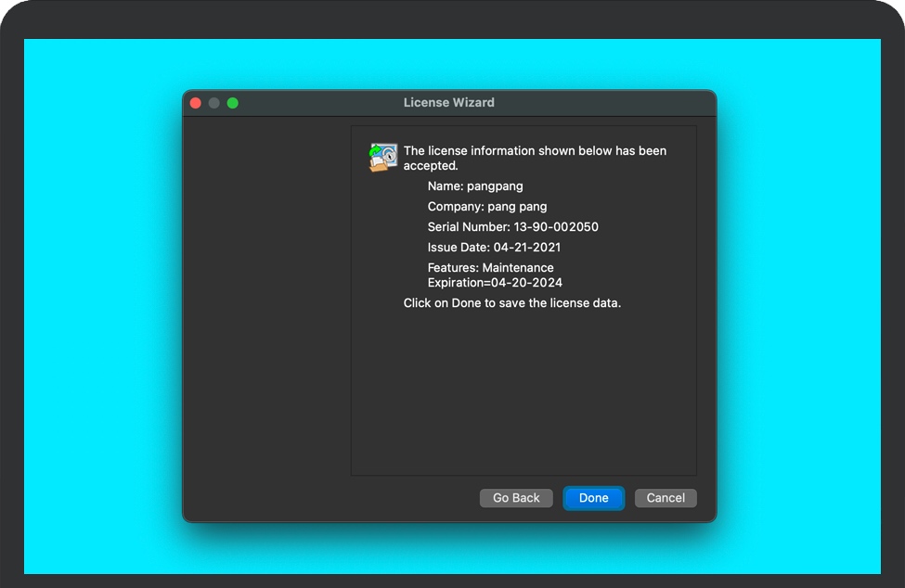Viewport: 905px width, 588px height.
Task: Select the Company: pang pang line
Action: [x=487, y=207]
